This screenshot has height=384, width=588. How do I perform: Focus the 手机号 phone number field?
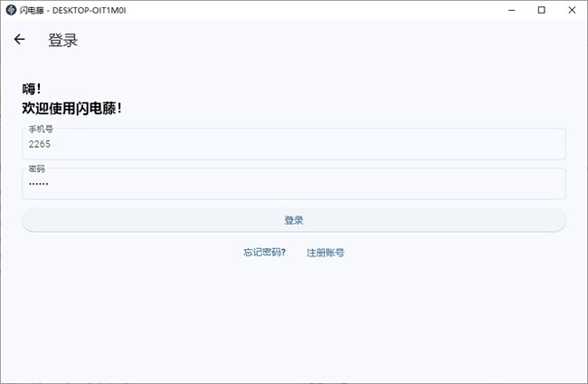coord(294,145)
